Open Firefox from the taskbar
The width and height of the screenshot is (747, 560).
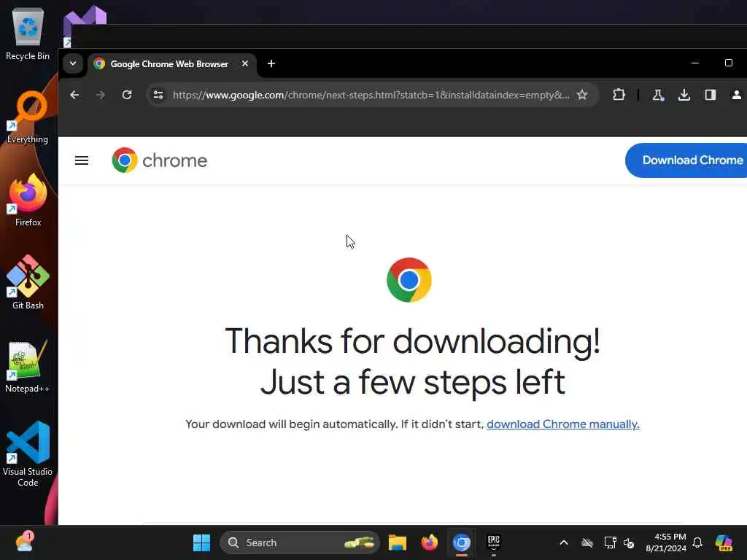(x=429, y=542)
